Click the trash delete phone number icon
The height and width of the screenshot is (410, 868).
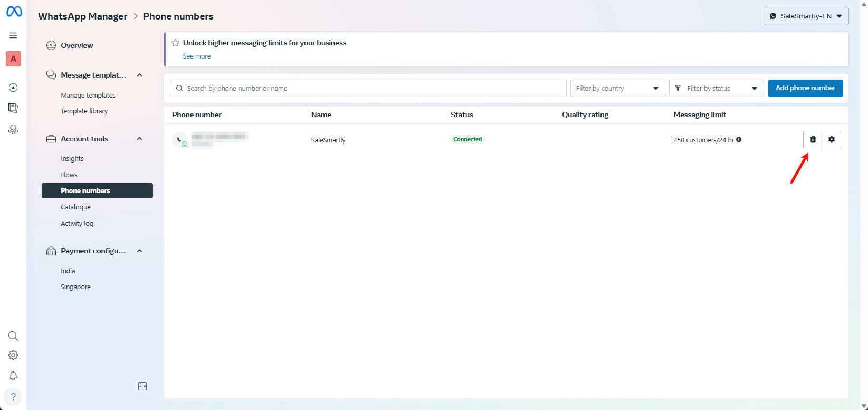pos(813,140)
